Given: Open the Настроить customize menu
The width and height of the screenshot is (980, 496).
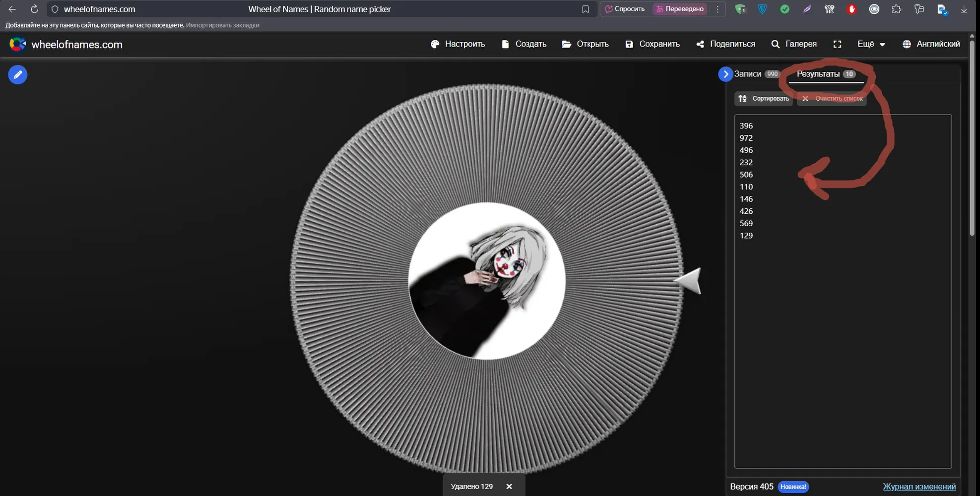Looking at the screenshot, I should [x=457, y=44].
